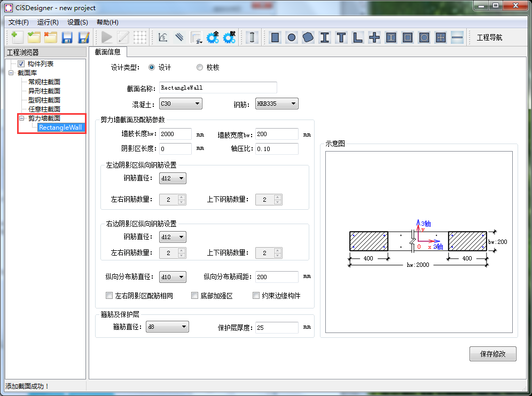Add a circular section shape
This screenshot has width=532, height=396.
pyautogui.click(x=292, y=37)
